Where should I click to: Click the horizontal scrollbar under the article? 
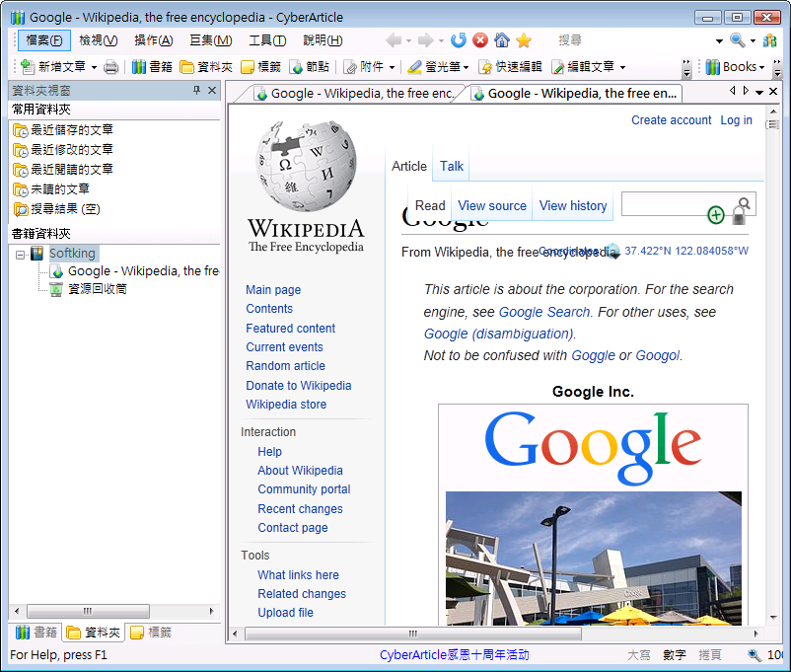[493, 634]
